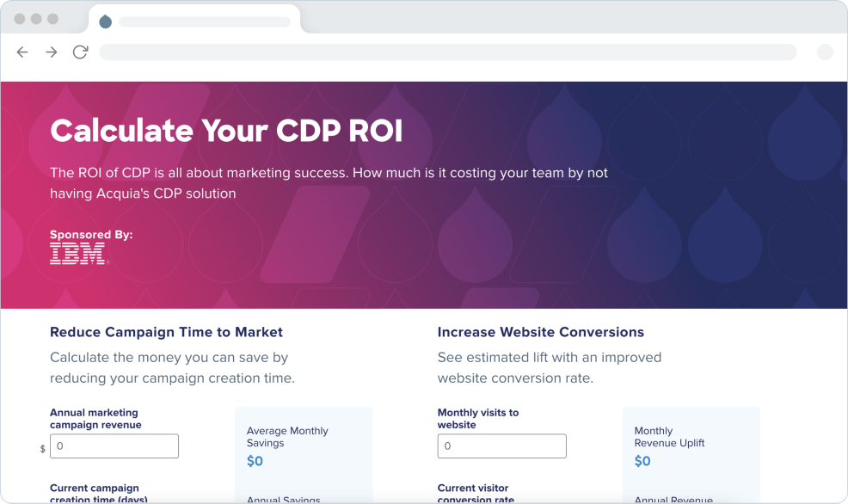Screen dimensions: 848x504
Task: Click the tab's title area
Action: pos(204,21)
